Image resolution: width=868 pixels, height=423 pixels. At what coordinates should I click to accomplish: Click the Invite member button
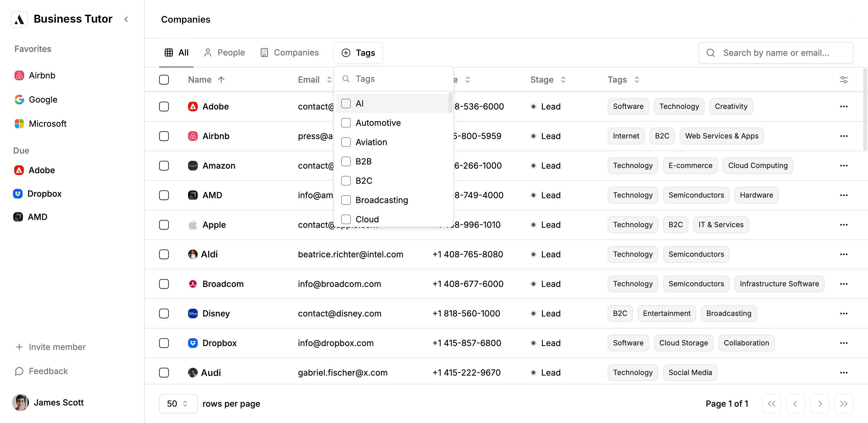[x=57, y=347]
